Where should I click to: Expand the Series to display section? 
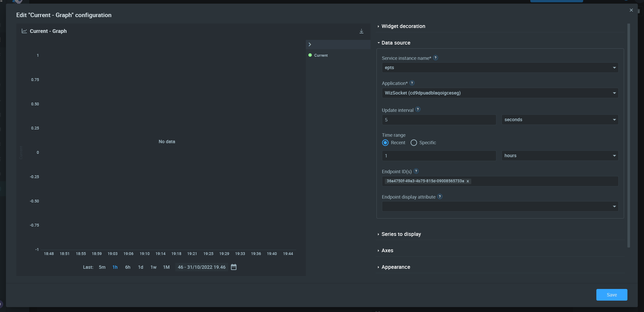tap(401, 234)
